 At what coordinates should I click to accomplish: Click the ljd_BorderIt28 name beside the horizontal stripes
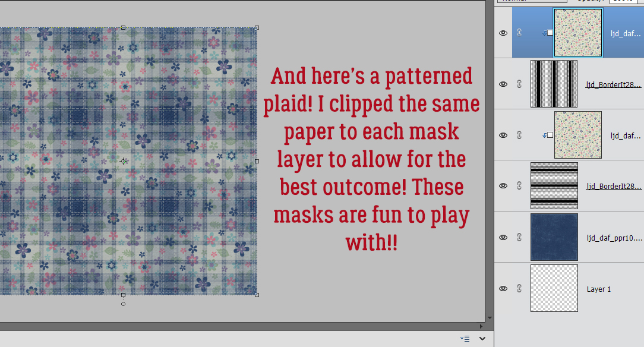pyautogui.click(x=613, y=186)
